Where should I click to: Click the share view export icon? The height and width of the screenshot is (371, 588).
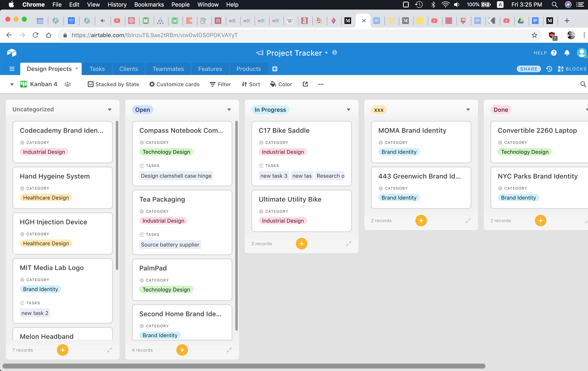pos(305,84)
